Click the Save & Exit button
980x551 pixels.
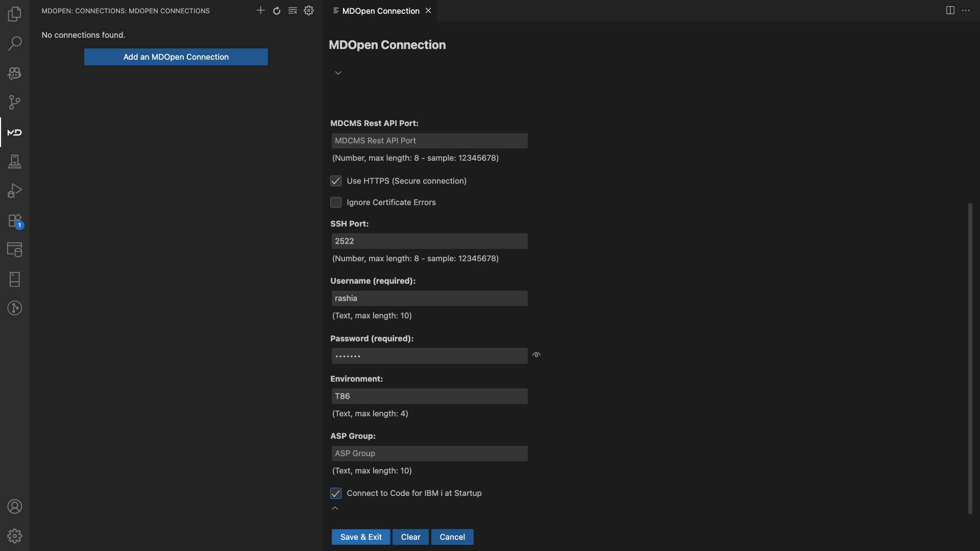360,537
